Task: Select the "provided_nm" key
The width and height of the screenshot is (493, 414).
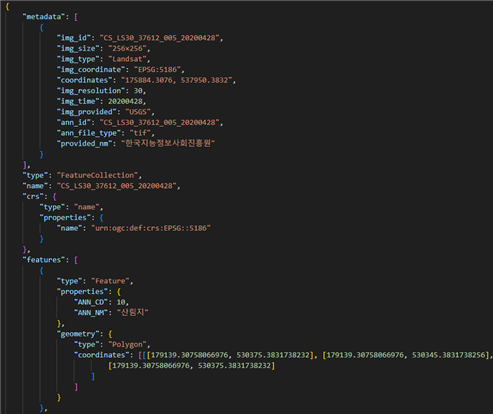Action: (84, 144)
